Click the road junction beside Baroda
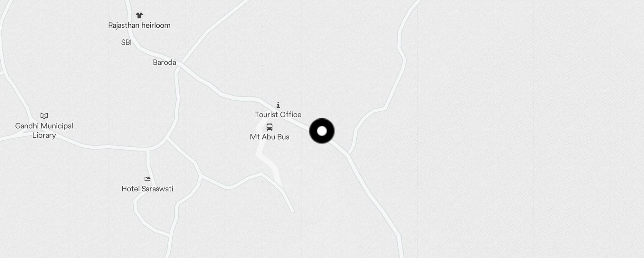 (180, 63)
